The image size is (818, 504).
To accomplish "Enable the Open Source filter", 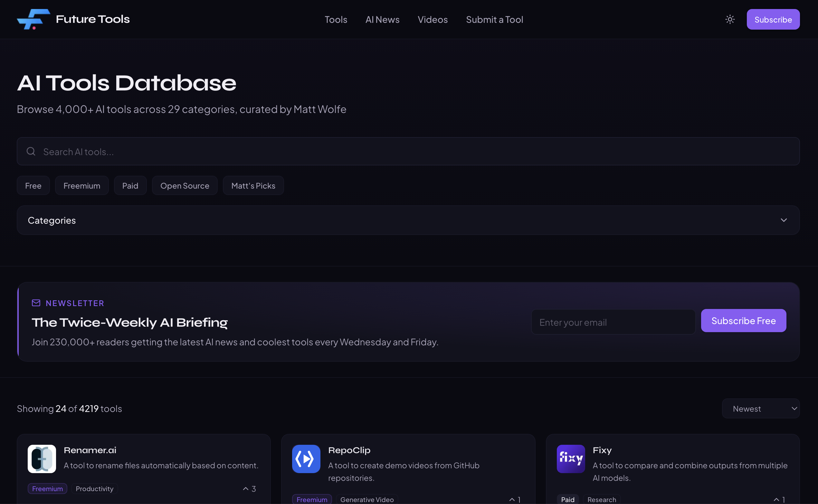I will [x=185, y=186].
